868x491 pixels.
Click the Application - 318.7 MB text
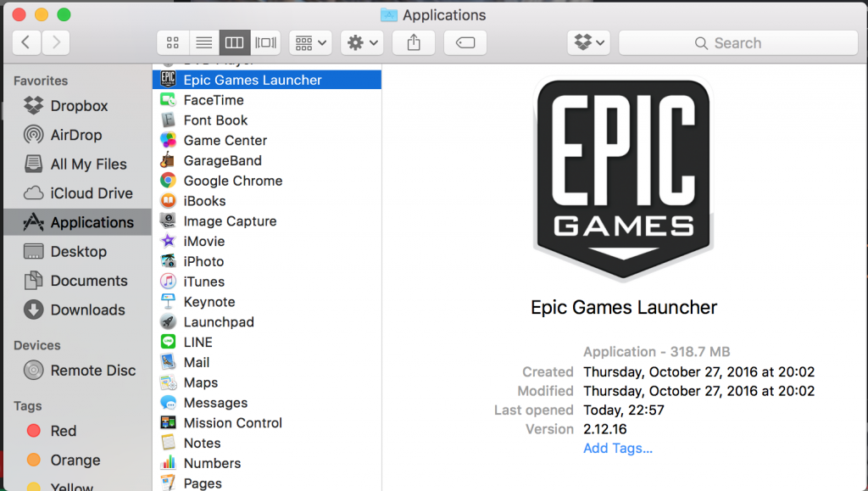657,352
